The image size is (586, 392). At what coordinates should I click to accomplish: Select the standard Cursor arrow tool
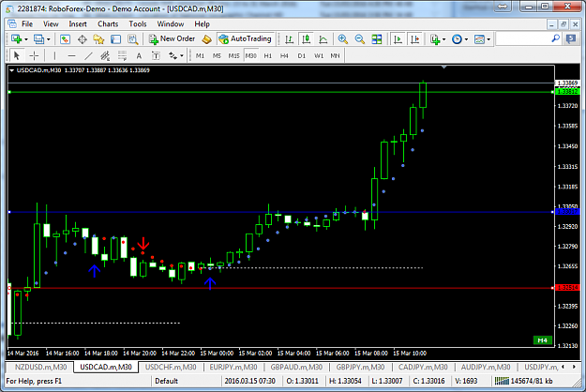point(17,55)
